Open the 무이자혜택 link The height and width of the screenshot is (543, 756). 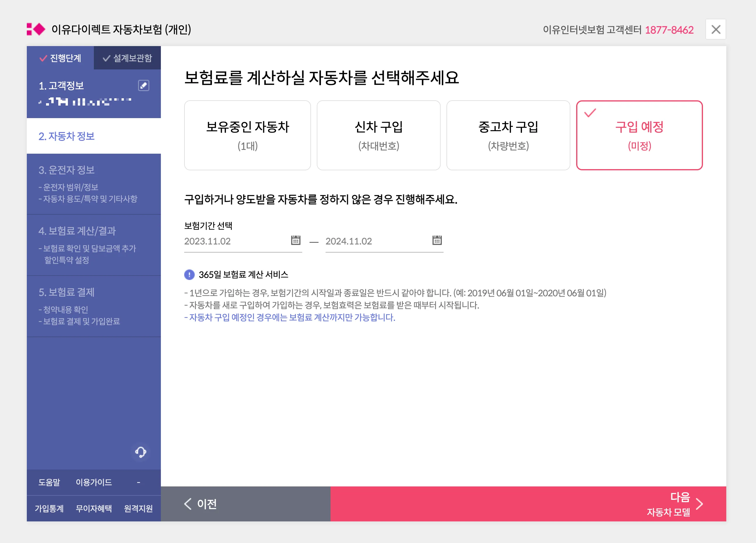click(94, 508)
